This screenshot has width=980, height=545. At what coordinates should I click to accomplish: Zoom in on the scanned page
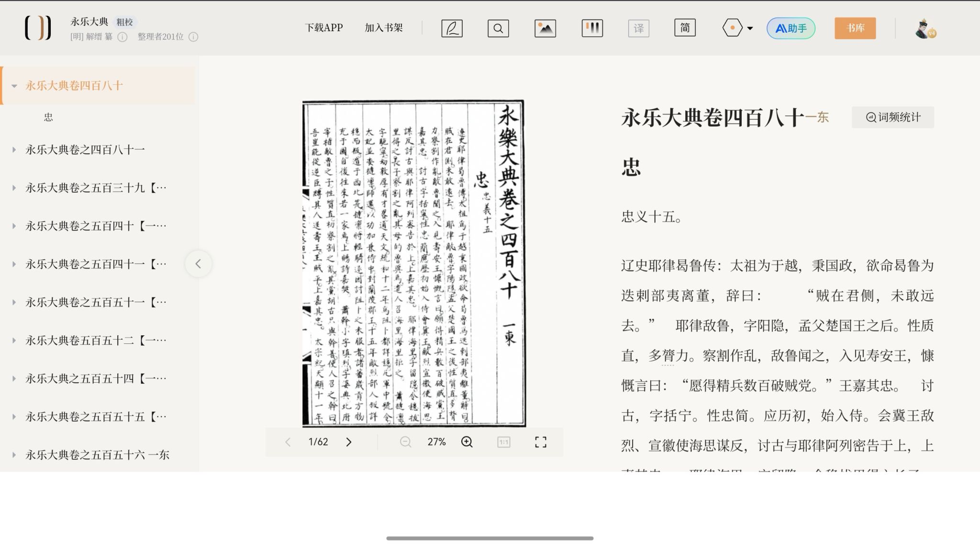coord(467,442)
